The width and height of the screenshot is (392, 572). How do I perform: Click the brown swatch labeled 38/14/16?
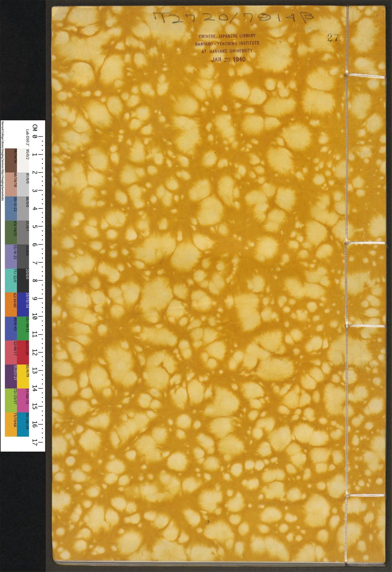pos(11,160)
